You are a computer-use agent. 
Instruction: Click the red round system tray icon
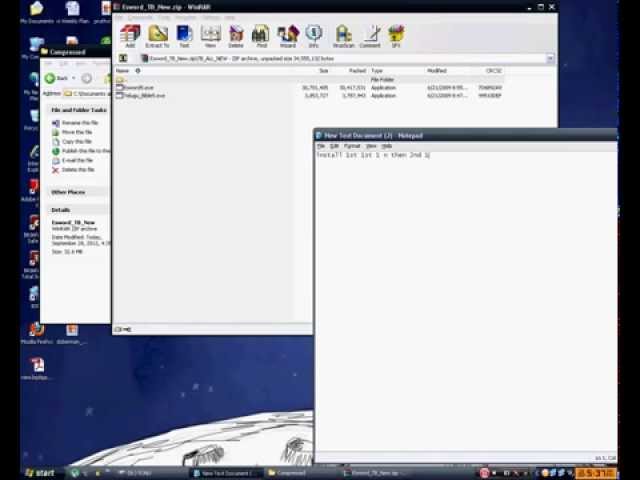click(484, 473)
